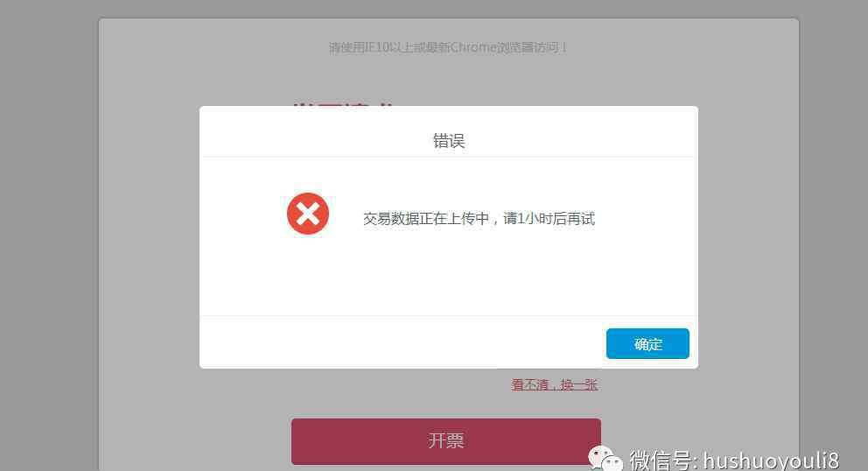
Task: Click the dialog header area left of 错误
Action: pos(316,133)
